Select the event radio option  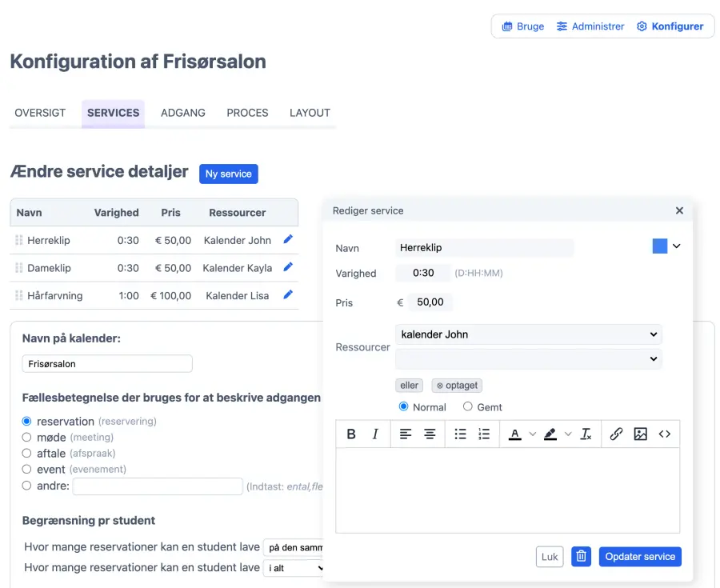click(x=26, y=470)
